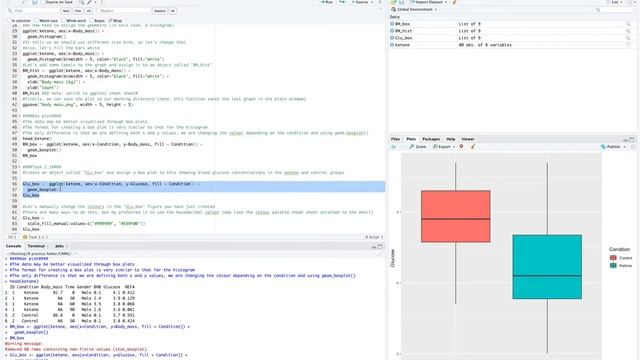Click the replace All button
This screenshot has height=360, width=640.
click(173, 11)
